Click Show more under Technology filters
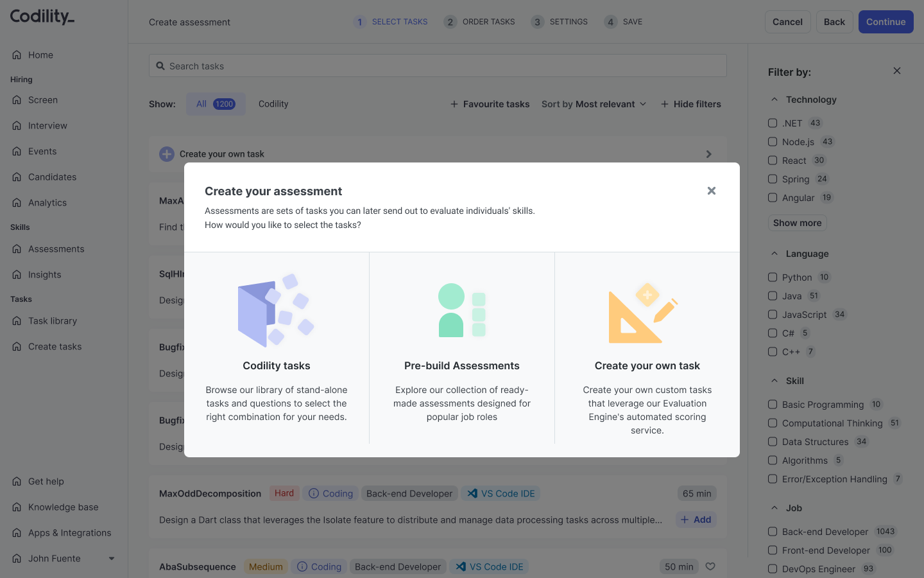 coord(797,223)
